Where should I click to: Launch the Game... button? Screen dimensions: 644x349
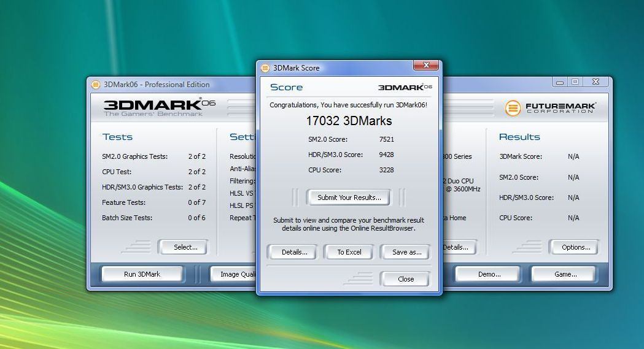565,274
